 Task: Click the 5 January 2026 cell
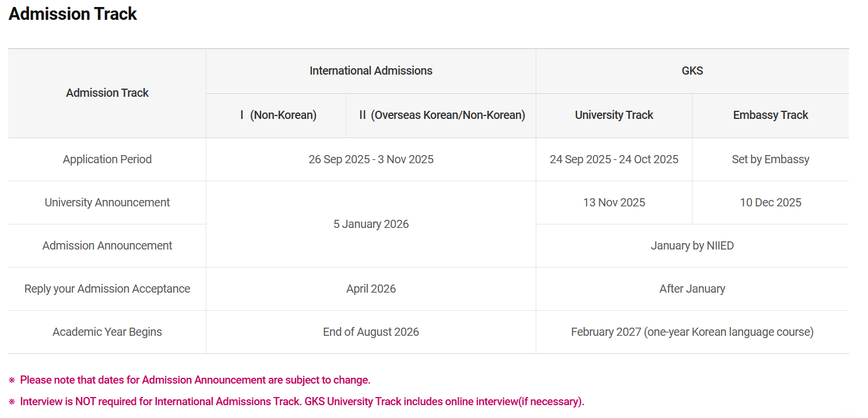point(371,224)
